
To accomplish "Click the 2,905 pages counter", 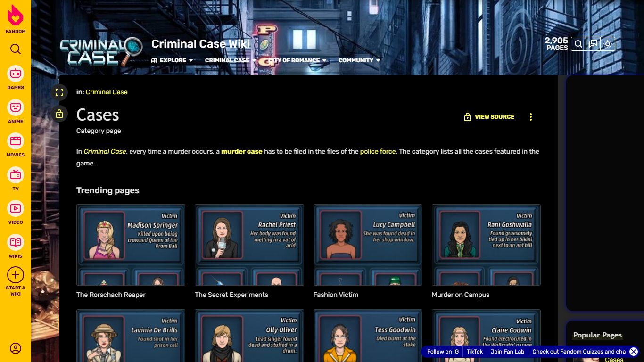I will 556,44.
